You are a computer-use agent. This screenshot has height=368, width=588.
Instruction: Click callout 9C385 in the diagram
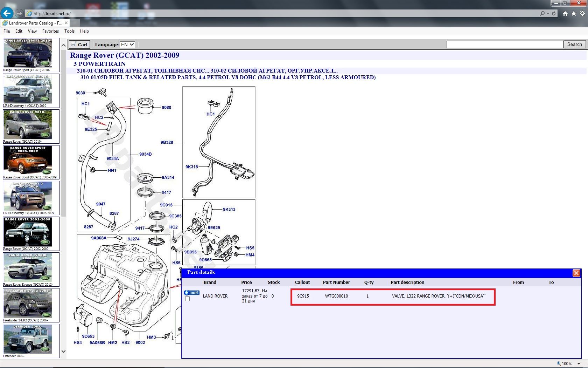pyautogui.click(x=175, y=216)
